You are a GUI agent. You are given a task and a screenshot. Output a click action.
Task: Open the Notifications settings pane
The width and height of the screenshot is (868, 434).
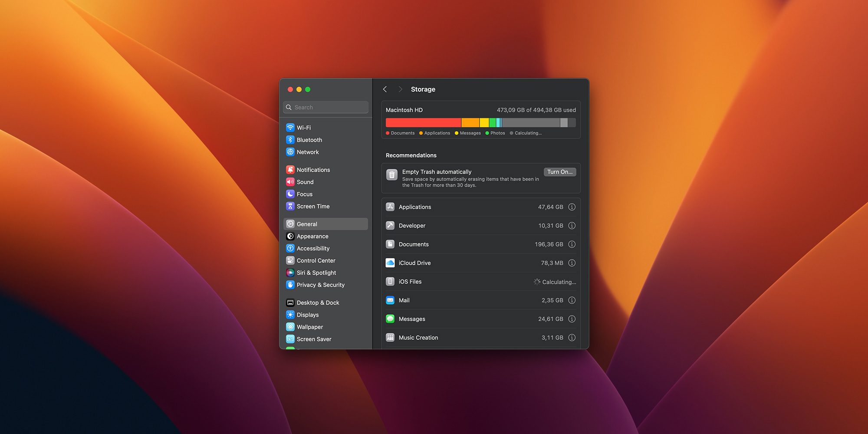pos(313,170)
